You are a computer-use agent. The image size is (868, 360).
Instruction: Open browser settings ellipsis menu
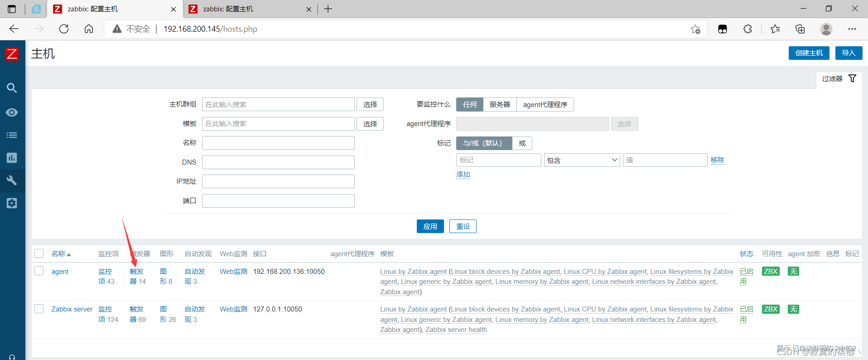pyautogui.click(x=852, y=29)
